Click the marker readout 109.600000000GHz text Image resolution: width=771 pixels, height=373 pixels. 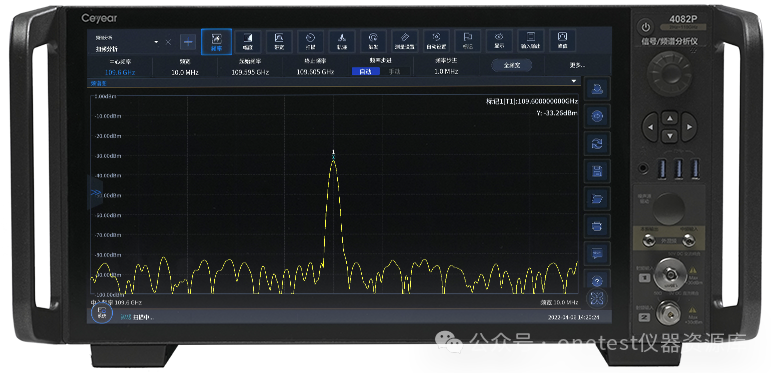point(532,101)
